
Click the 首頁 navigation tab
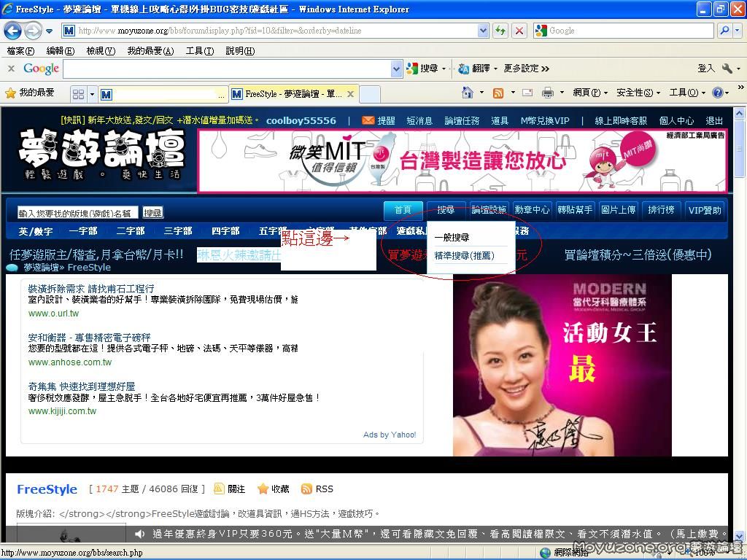coord(403,210)
